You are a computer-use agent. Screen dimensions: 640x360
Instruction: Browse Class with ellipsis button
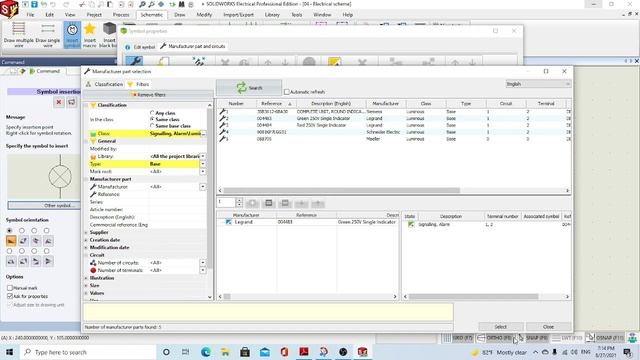point(203,133)
